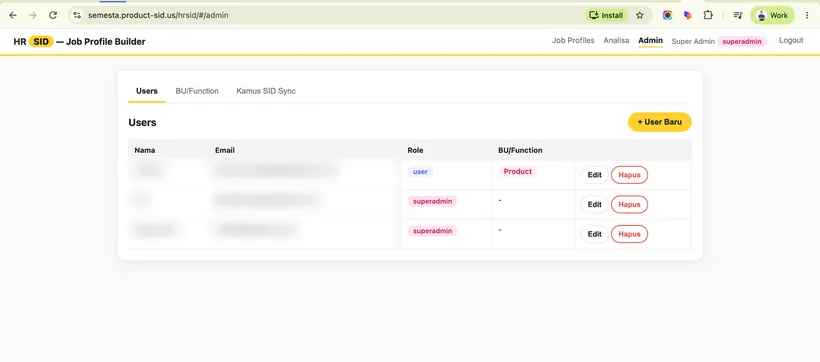Open site information icon in address bar

[77, 15]
